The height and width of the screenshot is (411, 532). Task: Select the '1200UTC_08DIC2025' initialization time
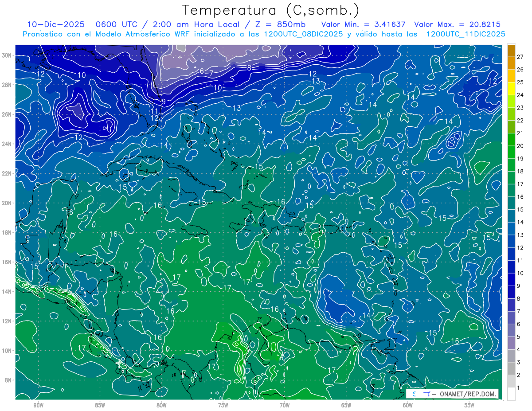(303, 34)
